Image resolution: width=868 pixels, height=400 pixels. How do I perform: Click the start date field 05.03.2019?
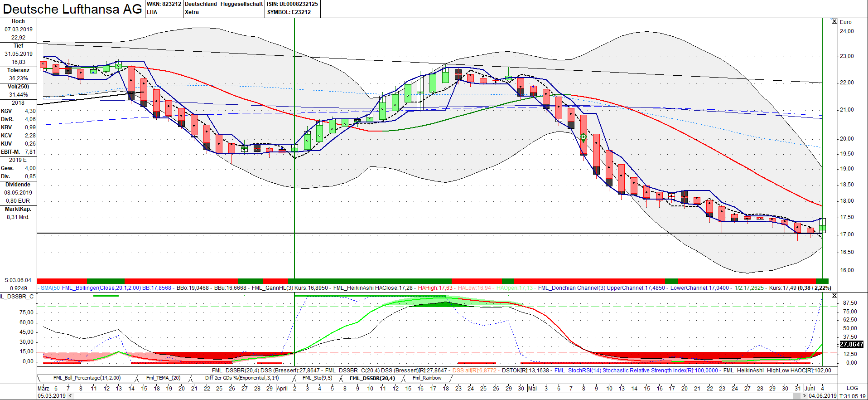coord(51,395)
